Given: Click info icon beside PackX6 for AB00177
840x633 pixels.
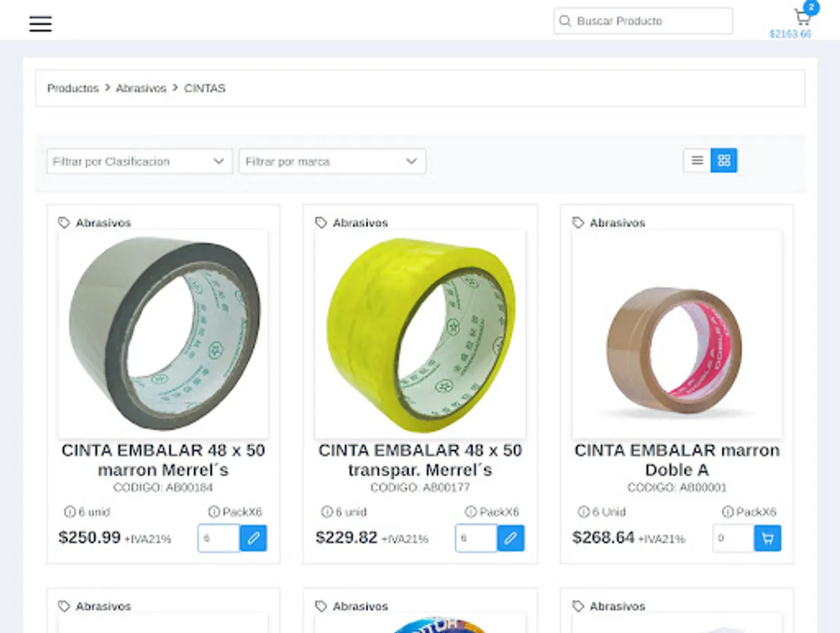Looking at the screenshot, I should (x=471, y=512).
